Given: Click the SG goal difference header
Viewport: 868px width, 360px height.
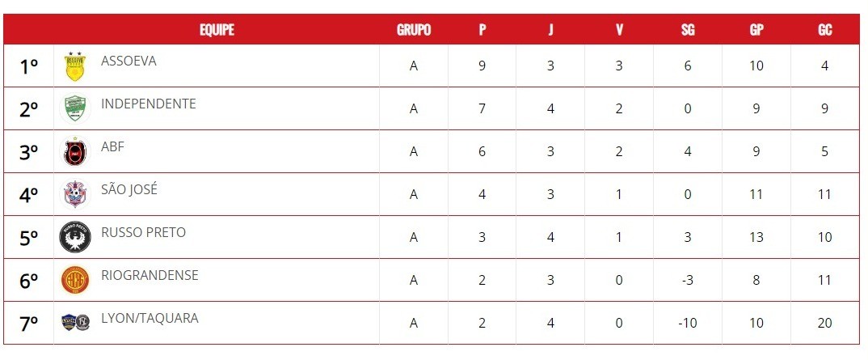Looking at the screenshot, I should tap(688, 30).
